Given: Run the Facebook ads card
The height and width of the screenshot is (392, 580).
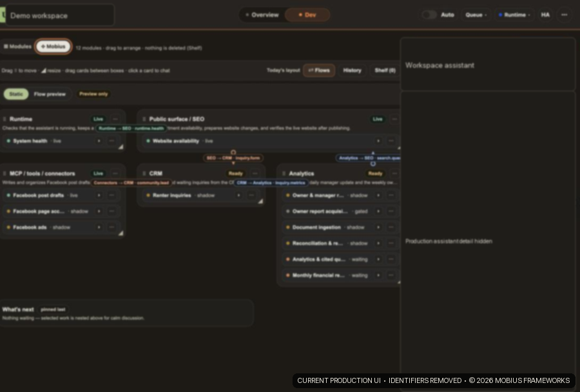Looking at the screenshot, I should click(99, 227).
